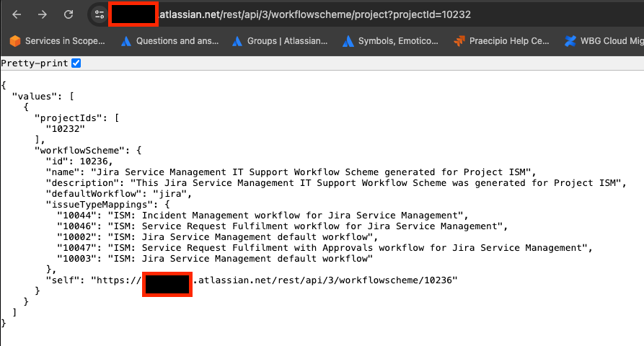Click the "description" line text

point(336,182)
